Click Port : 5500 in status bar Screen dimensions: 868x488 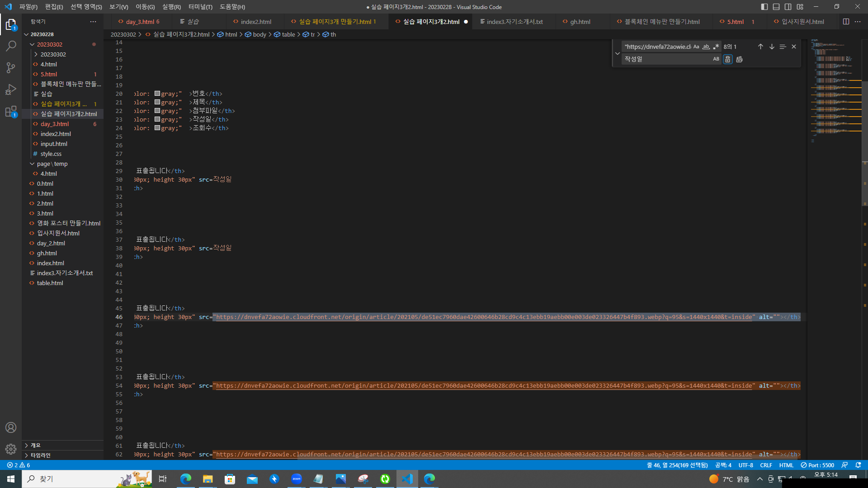point(817,465)
